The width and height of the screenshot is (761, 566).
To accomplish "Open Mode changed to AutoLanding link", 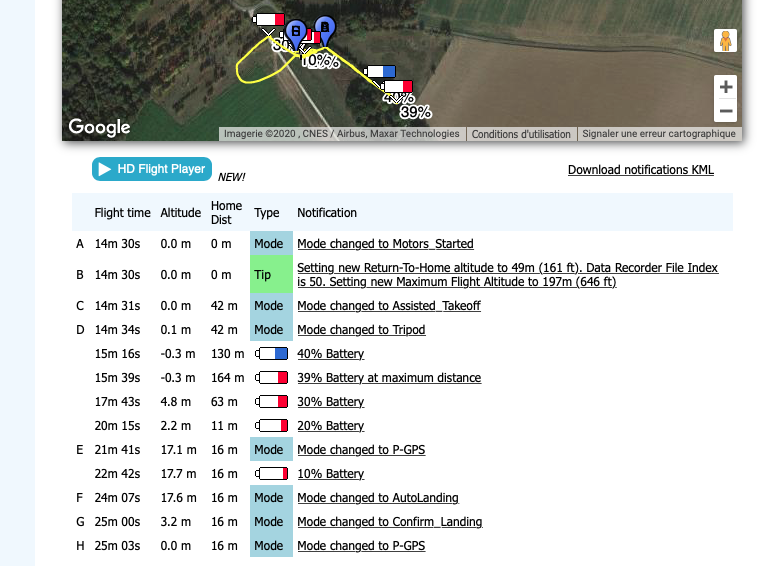I will [x=378, y=498].
